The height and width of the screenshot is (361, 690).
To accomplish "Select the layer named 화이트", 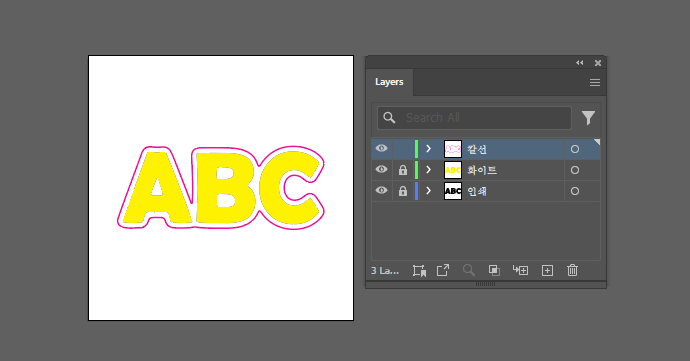I will (482, 170).
